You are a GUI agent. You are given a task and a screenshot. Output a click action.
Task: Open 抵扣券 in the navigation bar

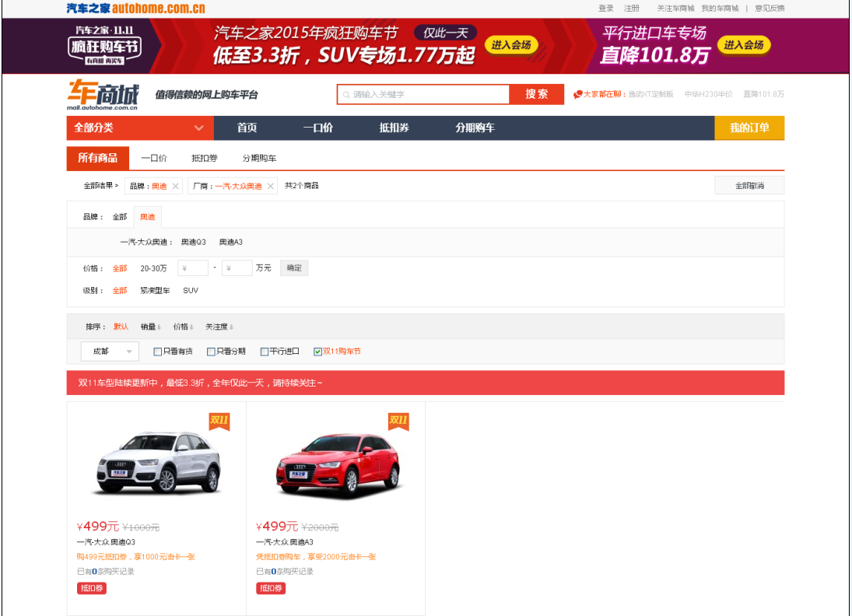tap(394, 128)
